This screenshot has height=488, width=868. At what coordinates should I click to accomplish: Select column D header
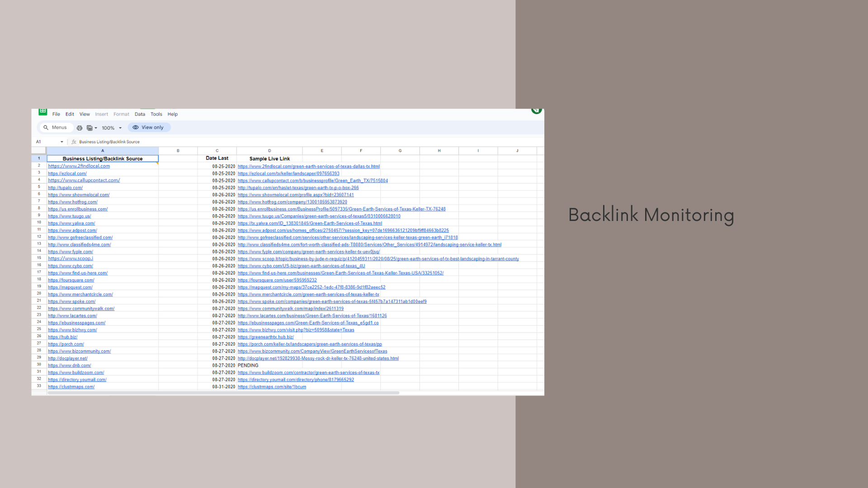pyautogui.click(x=269, y=150)
